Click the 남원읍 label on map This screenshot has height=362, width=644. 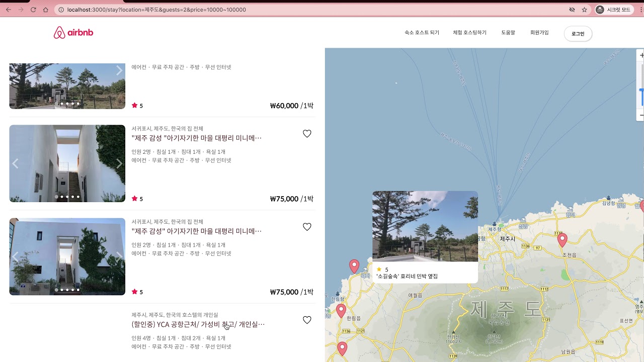[x=568, y=351]
